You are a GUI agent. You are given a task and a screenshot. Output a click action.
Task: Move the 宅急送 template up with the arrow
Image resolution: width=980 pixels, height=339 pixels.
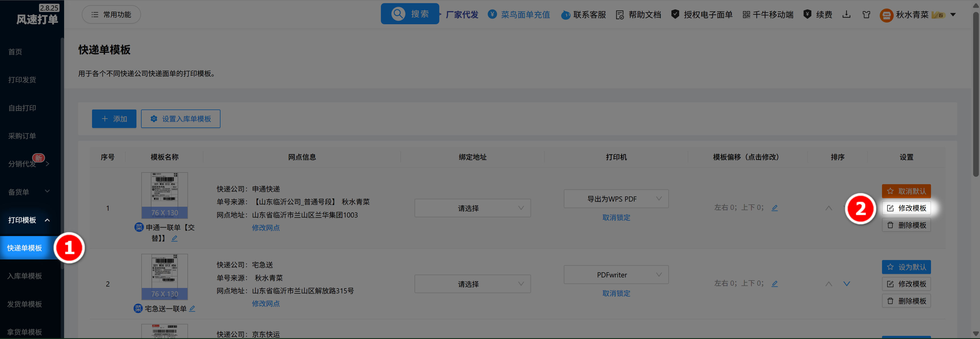click(829, 284)
